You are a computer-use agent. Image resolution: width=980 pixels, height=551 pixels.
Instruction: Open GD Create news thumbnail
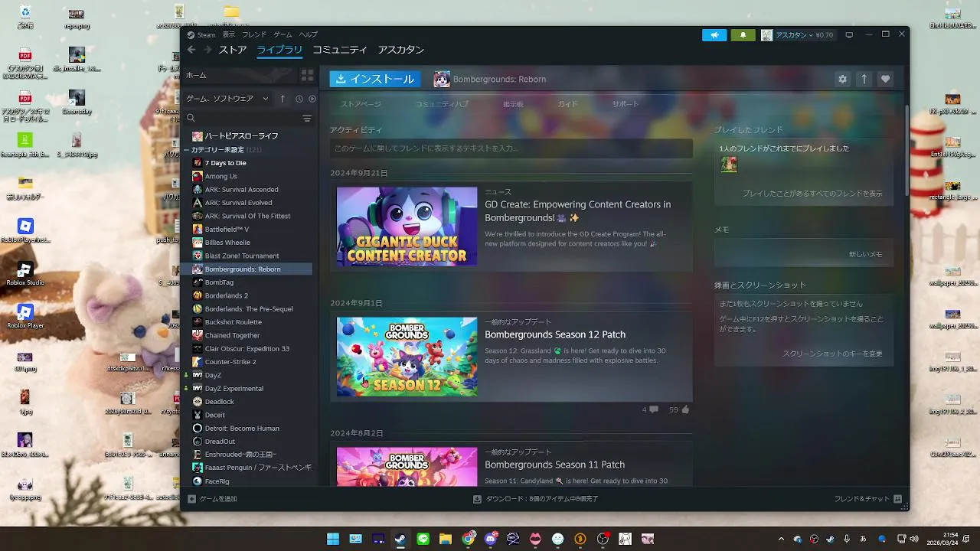(407, 227)
